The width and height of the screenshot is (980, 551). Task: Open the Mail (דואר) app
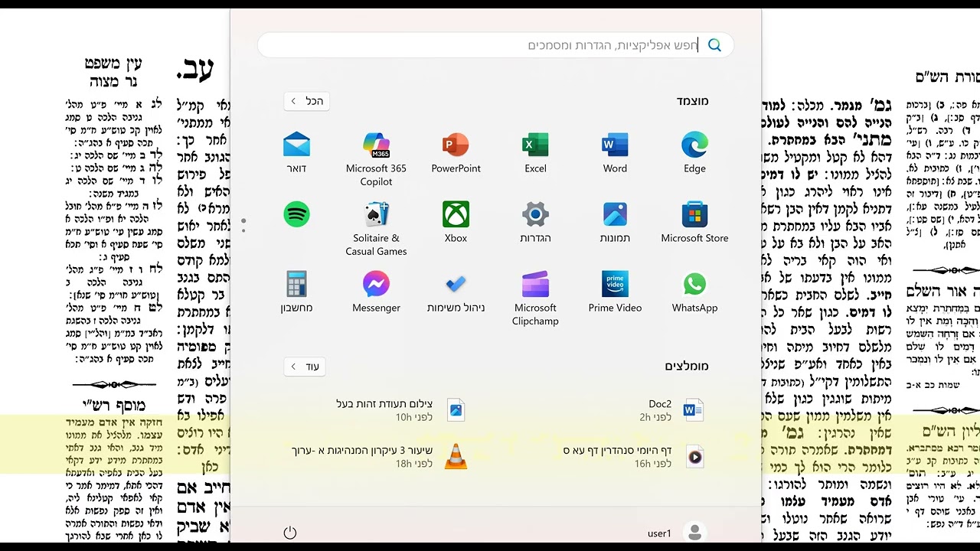pos(296,153)
